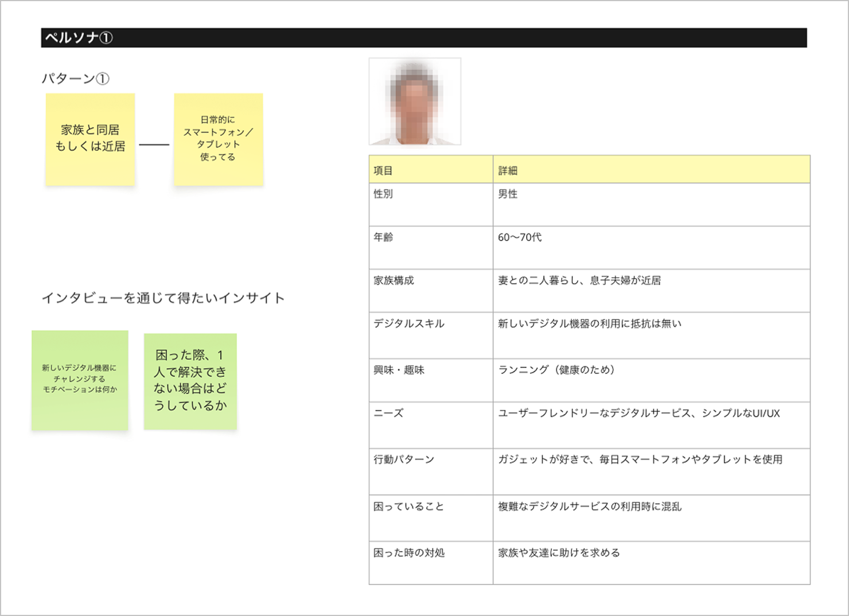Click the persona portrait photo thumbnail
The height and width of the screenshot is (616, 849).
click(x=415, y=102)
